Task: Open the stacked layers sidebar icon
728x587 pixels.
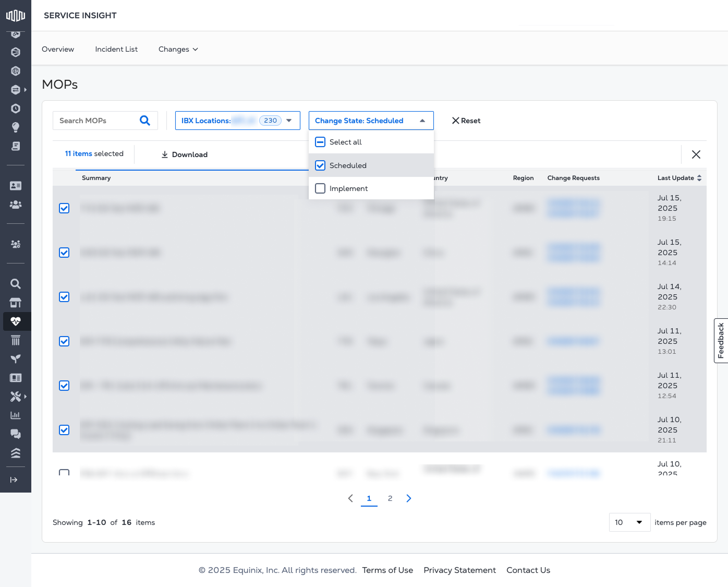Action: (16, 453)
